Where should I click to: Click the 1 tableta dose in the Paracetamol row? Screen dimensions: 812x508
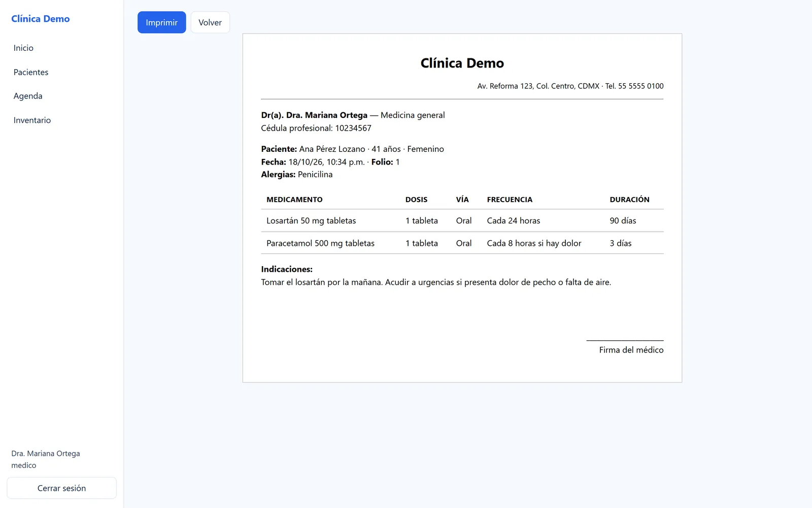click(421, 243)
